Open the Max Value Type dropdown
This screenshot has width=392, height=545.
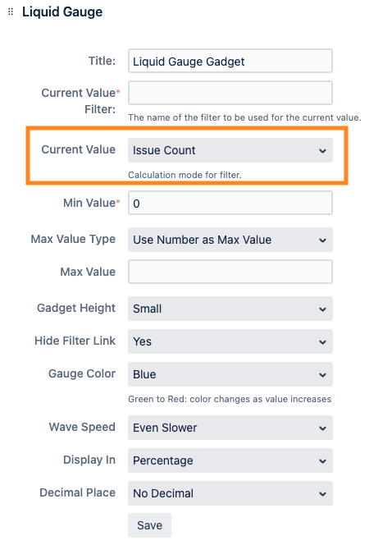coord(230,240)
